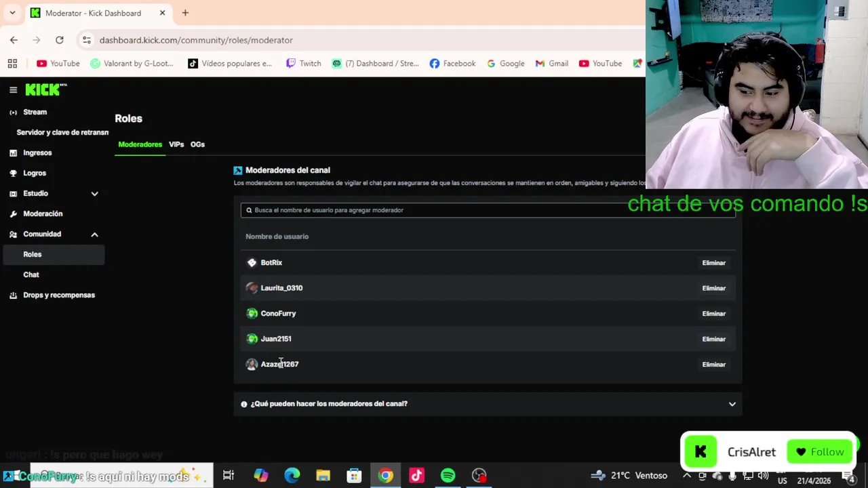Image resolution: width=868 pixels, height=488 pixels.
Task: Click the Laurita_0310 avatar
Action: tap(252, 288)
